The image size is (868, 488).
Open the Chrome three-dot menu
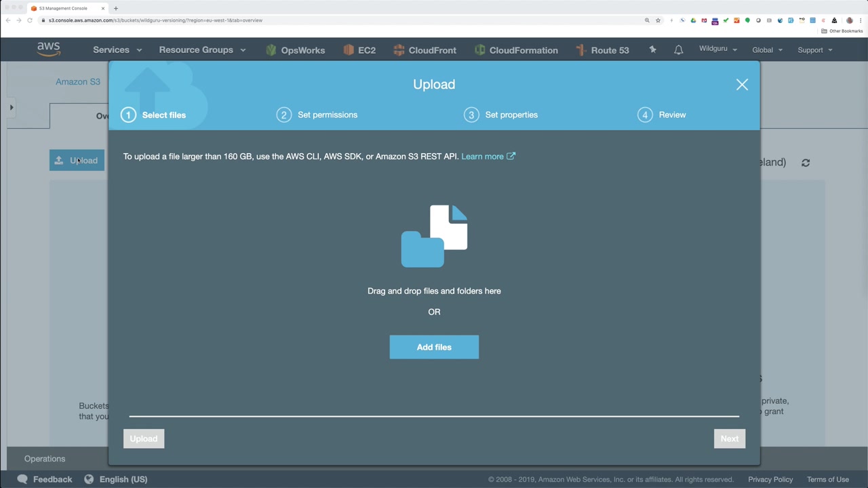tap(860, 20)
